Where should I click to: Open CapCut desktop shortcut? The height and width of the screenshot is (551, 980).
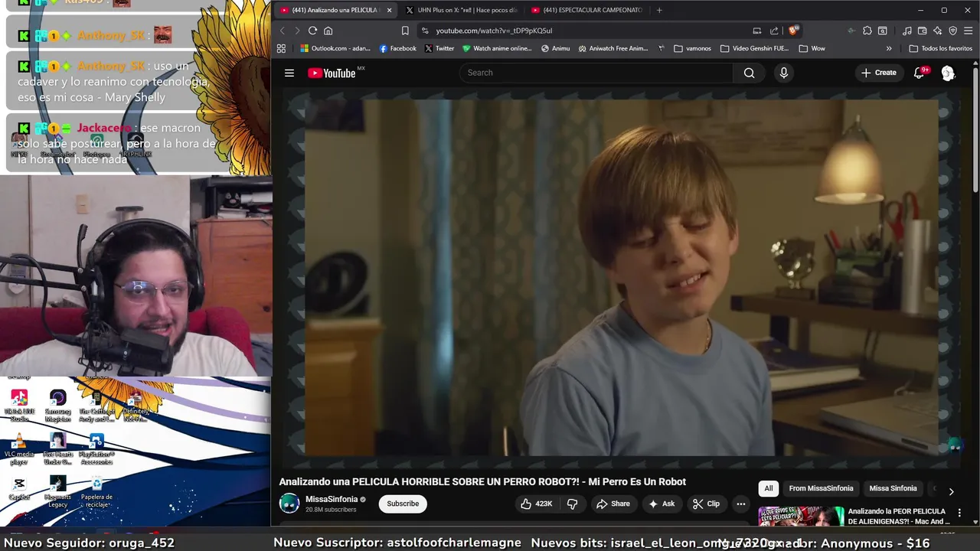pos(19,487)
